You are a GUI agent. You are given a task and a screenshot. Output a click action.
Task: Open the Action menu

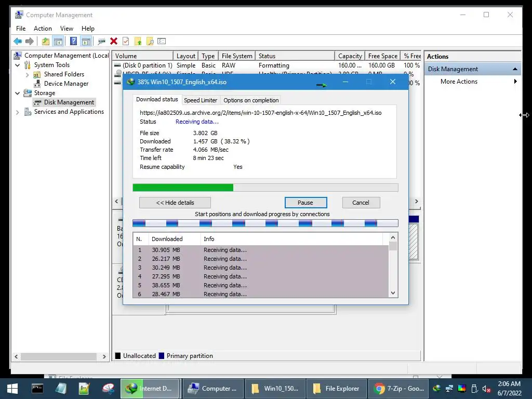tap(43, 29)
